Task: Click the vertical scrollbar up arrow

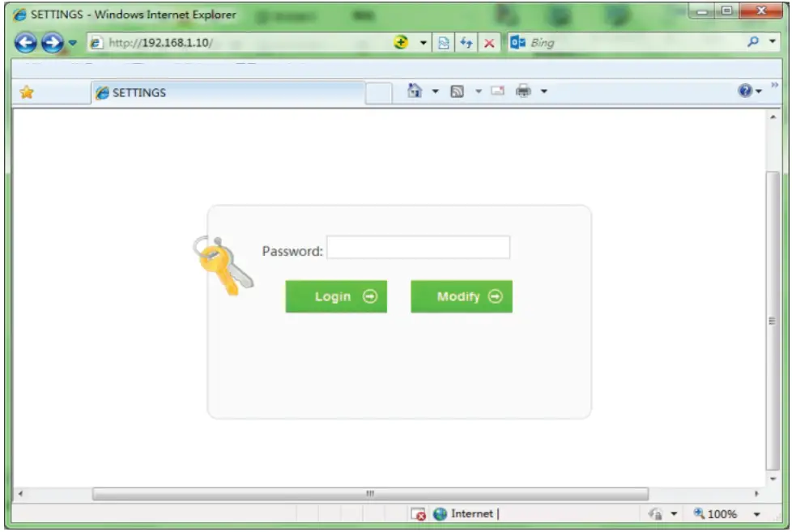Action: click(773, 117)
